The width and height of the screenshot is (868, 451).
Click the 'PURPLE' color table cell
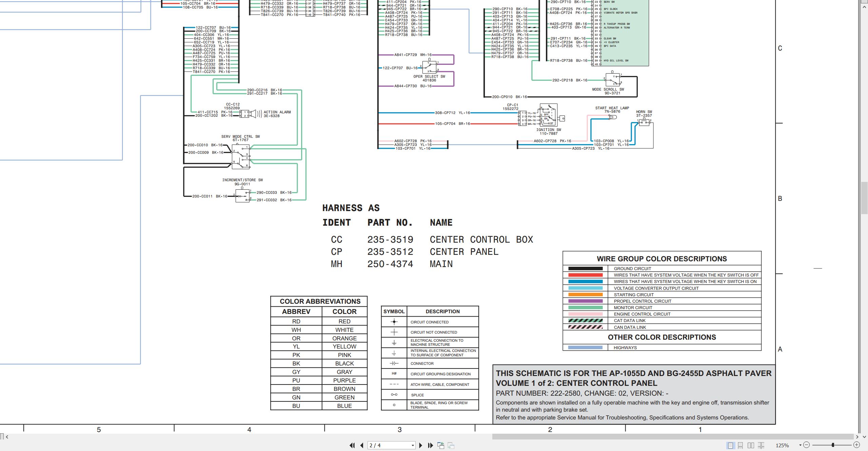click(x=344, y=380)
